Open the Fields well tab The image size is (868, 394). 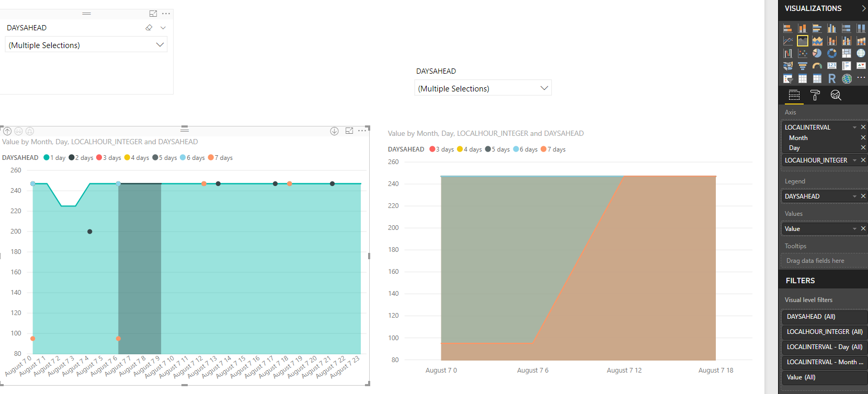(794, 95)
